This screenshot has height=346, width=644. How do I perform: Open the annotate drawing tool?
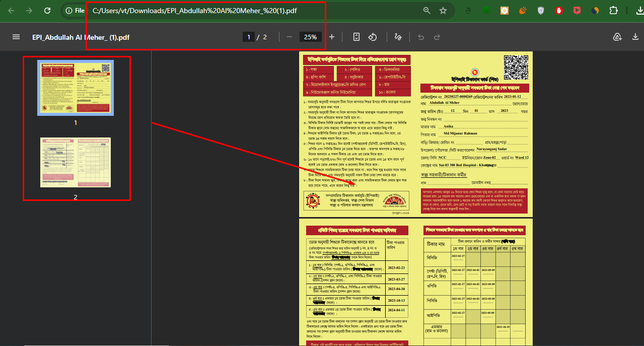398,37
